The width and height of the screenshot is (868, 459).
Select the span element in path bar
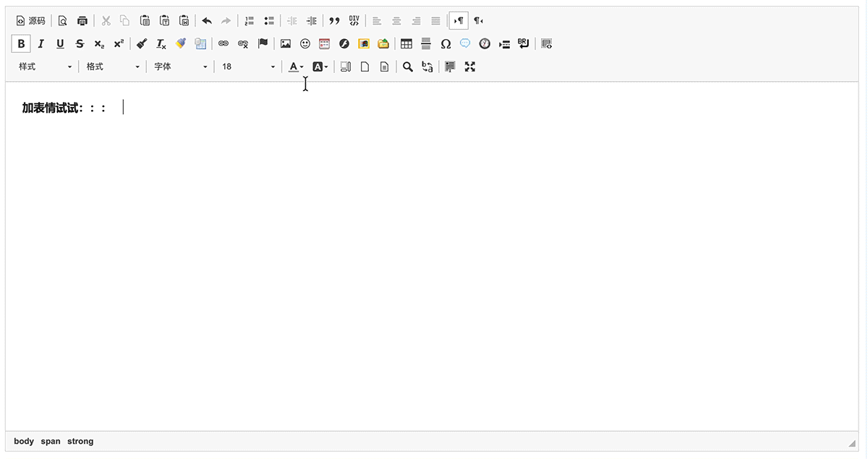coord(51,442)
